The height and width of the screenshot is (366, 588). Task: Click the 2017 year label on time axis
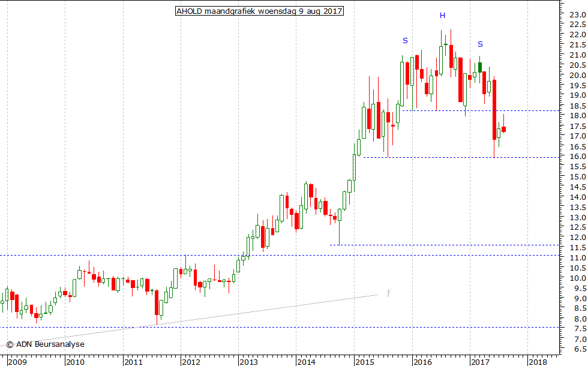(x=480, y=362)
